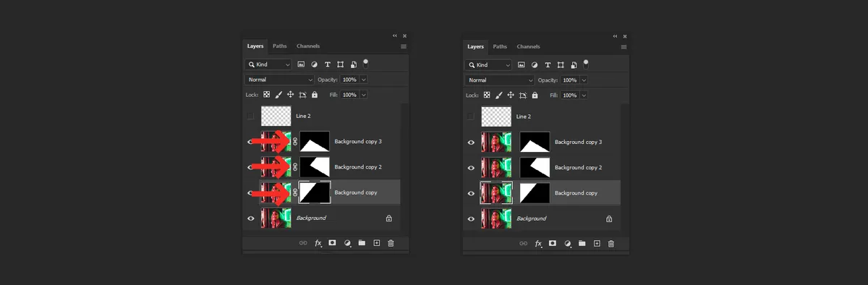Prevent artboard auto-nesting icon in right panel
The width and height of the screenshot is (868, 285).
pyautogui.click(x=522, y=95)
